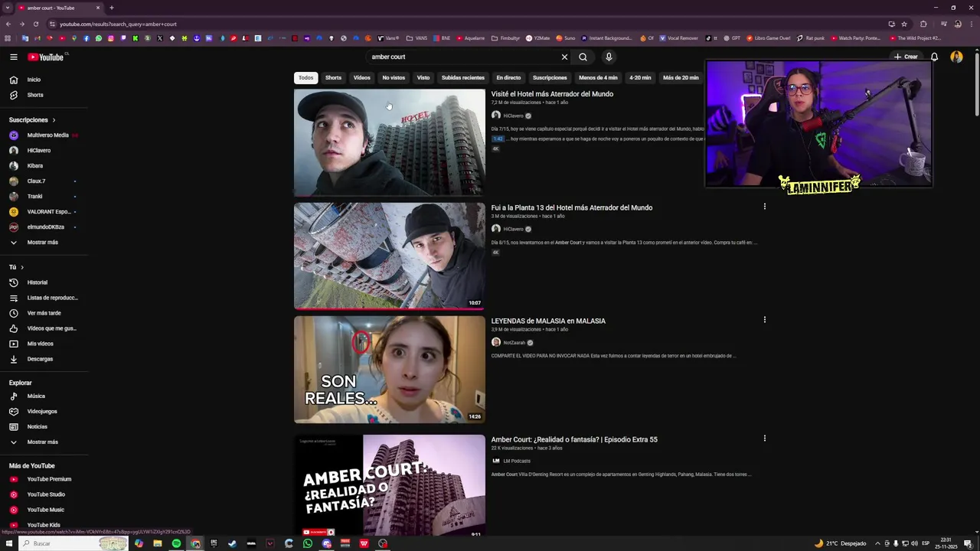Select the 'Suscripciones' filter chip
The image size is (980, 551).
coord(550,77)
